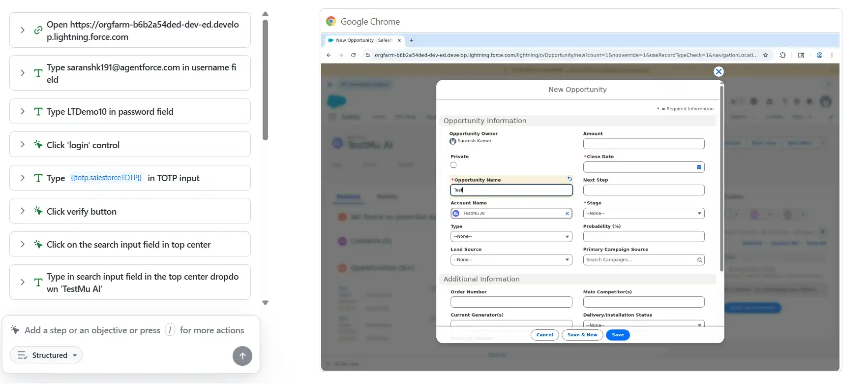Click the sparkle icon beside "Click 'login' control"

coord(38,145)
